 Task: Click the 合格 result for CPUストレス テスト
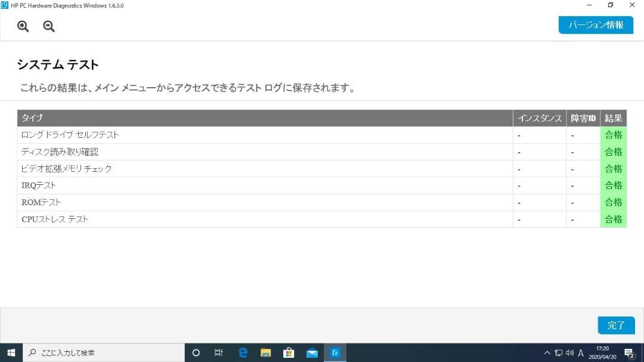tap(613, 219)
